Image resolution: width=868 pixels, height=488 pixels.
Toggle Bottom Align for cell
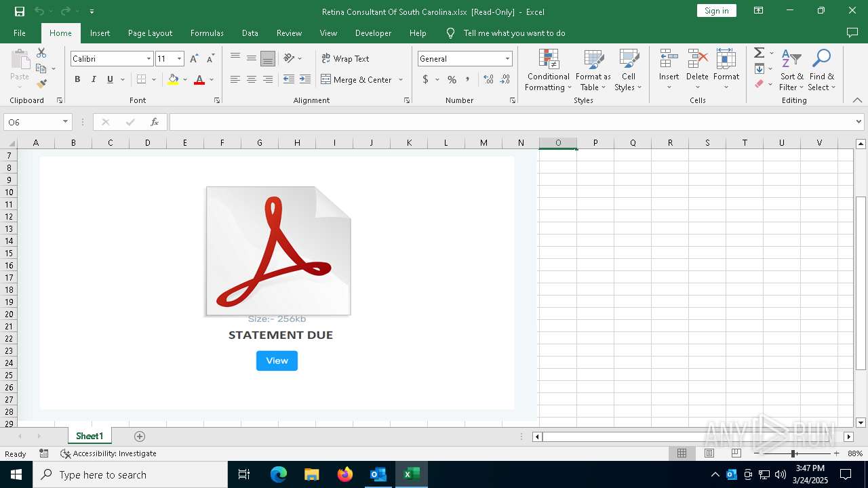point(268,59)
